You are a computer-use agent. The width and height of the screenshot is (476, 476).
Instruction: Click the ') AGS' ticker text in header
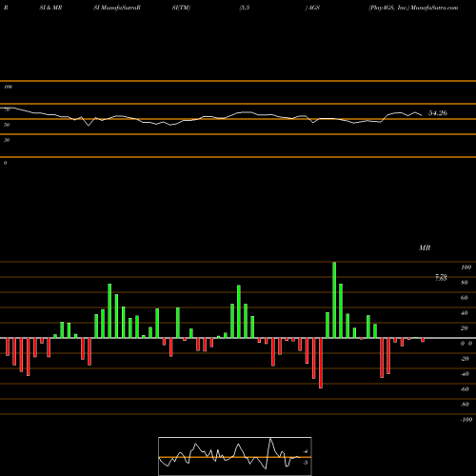tap(312, 8)
